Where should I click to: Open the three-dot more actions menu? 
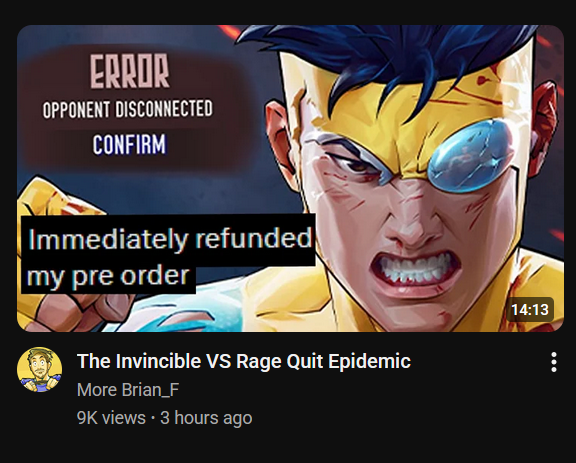[x=554, y=362]
